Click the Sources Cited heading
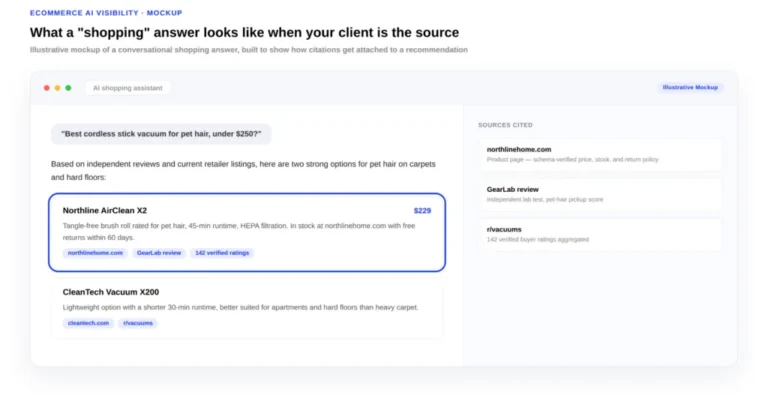 (x=505, y=125)
